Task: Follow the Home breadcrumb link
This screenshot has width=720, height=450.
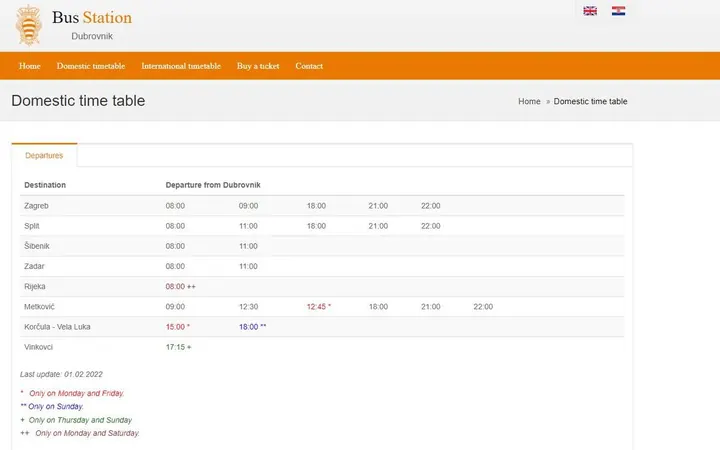Action: coord(529,101)
